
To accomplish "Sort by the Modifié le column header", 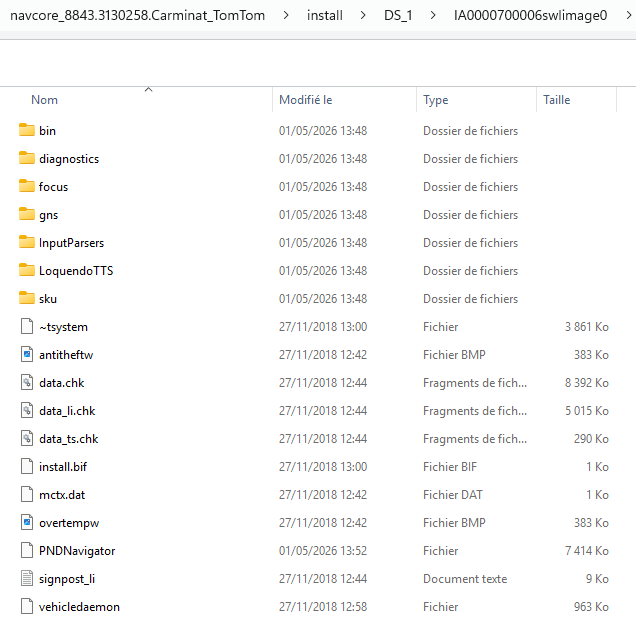I will (x=305, y=100).
